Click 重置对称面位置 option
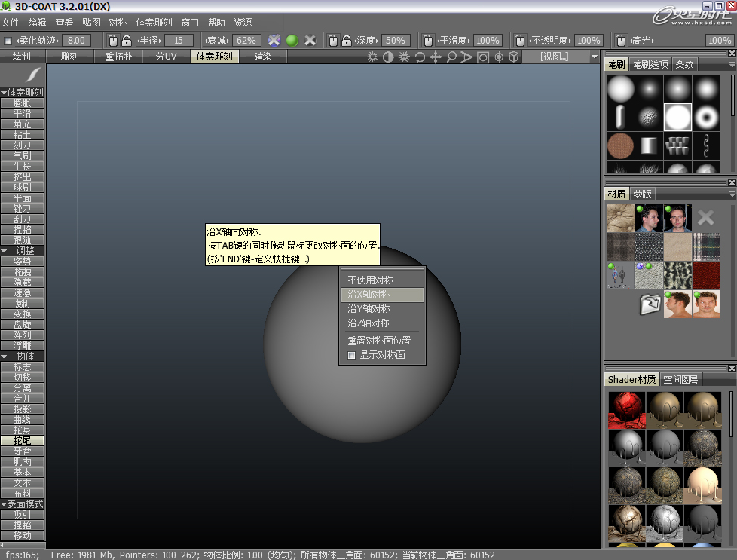The width and height of the screenshot is (737, 560). click(378, 341)
